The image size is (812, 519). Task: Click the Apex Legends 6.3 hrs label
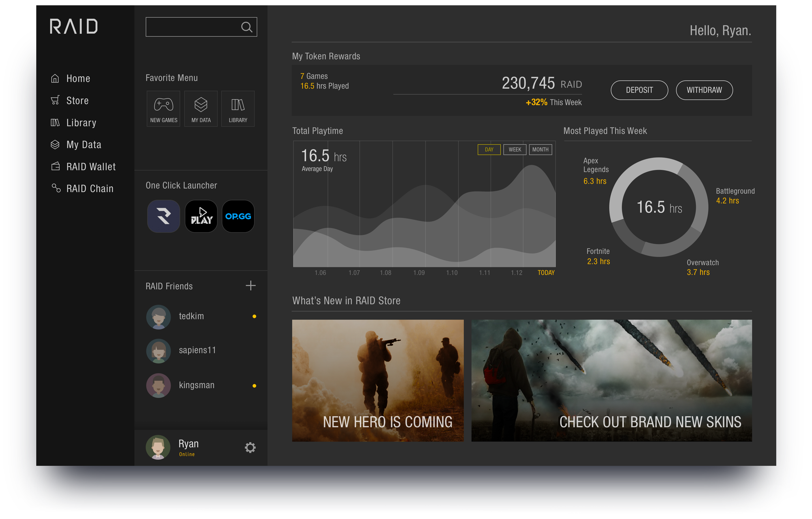click(596, 171)
